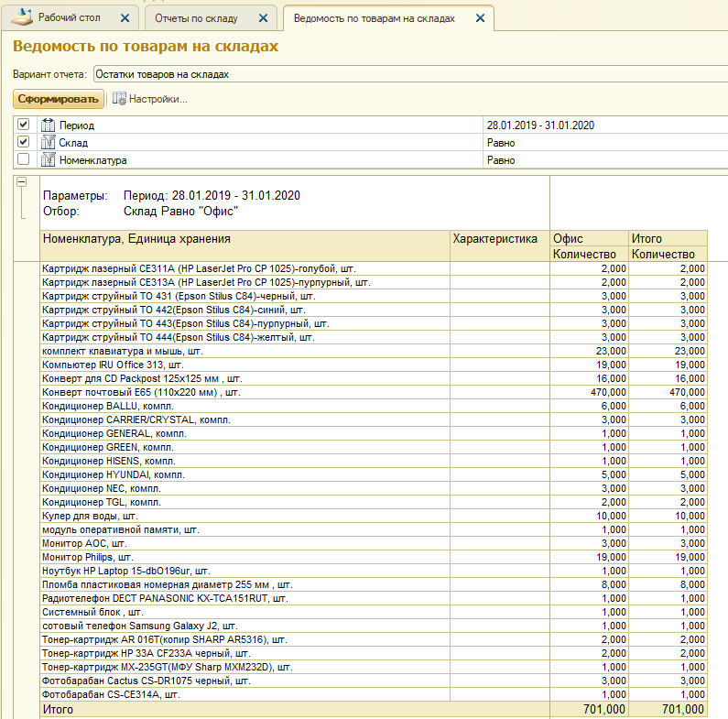The width and height of the screenshot is (728, 719).
Task: Open the Настройки... dialog
Action: 150,99
